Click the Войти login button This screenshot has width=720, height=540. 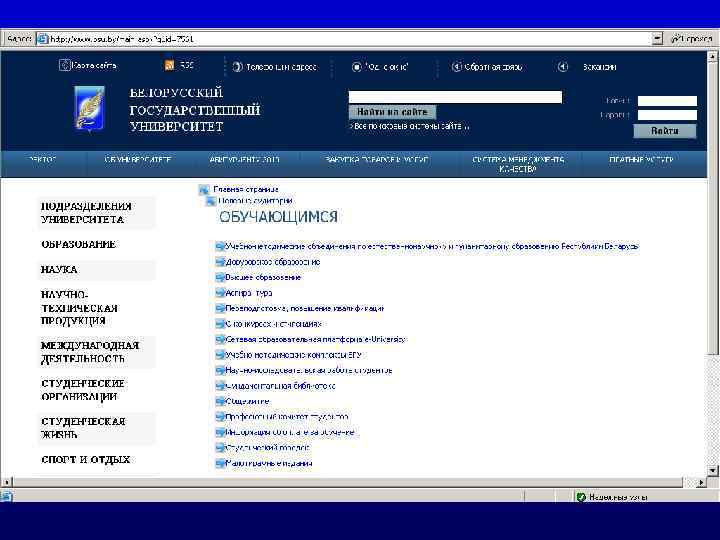pos(664,131)
